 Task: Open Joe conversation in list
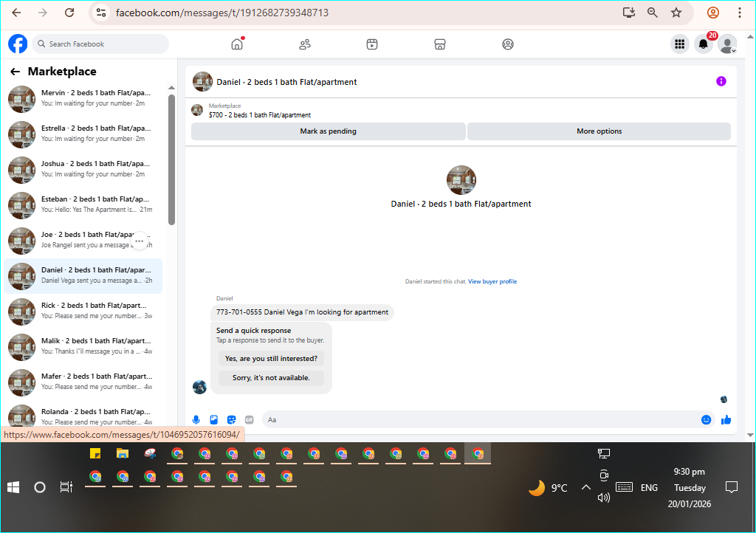[83, 239]
